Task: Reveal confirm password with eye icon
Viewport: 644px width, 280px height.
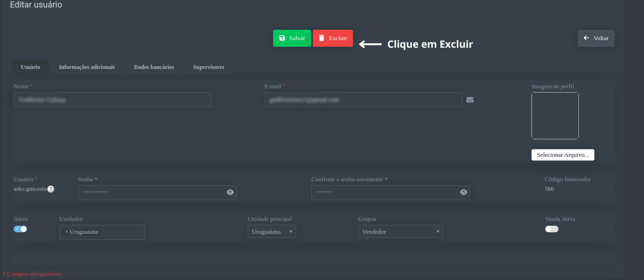Action: [x=464, y=192]
